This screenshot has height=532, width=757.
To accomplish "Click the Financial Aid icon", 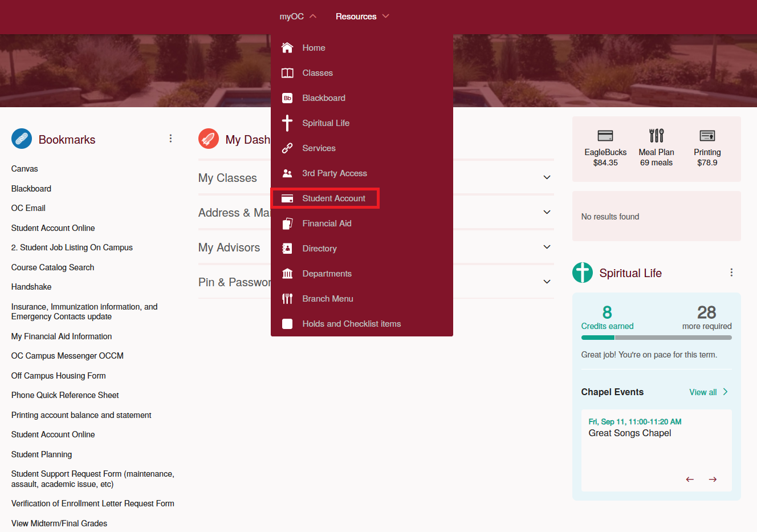I will click(287, 224).
